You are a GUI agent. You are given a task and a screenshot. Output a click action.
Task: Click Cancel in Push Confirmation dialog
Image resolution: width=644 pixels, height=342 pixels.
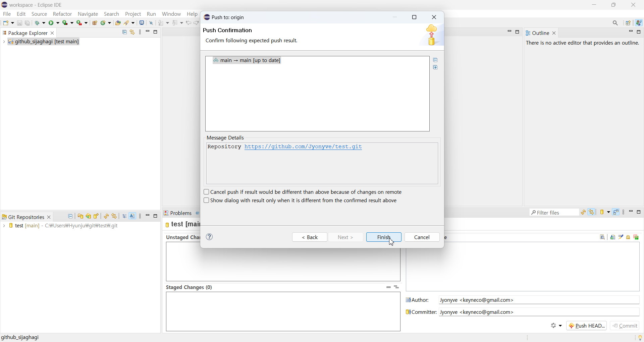click(x=422, y=237)
